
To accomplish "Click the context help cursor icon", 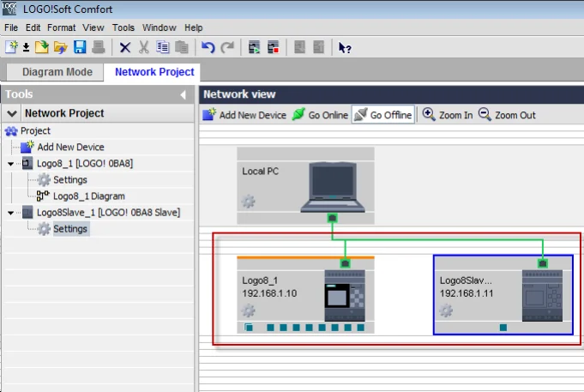I will coord(345,48).
